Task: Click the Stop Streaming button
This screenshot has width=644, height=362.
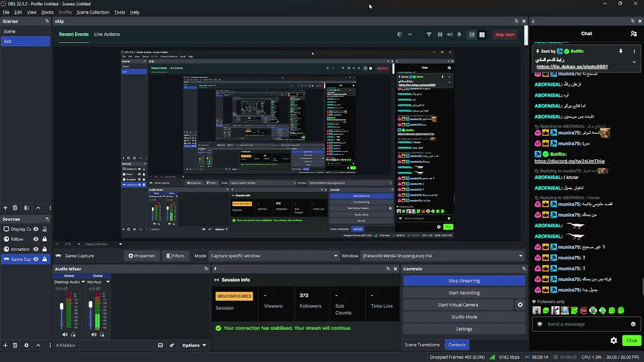Action: pyautogui.click(x=464, y=281)
